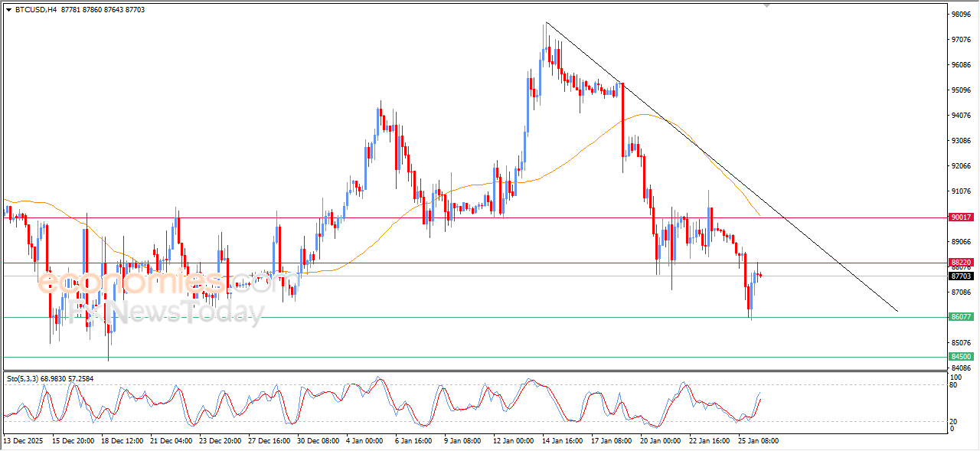Click the BTCUSD,H4 chart symbol title

pyautogui.click(x=35, y=10)
